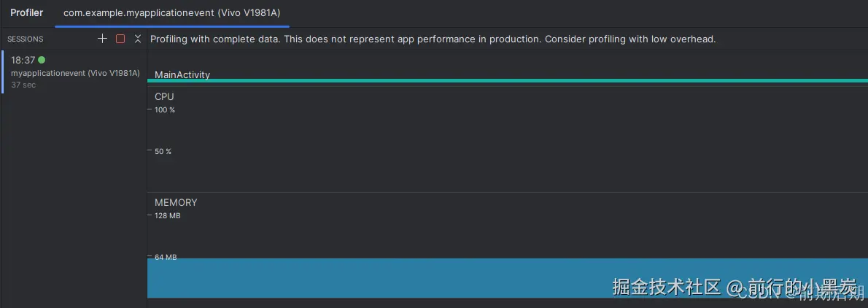Start a new profiling session with plus icon

tap(103, 39)
